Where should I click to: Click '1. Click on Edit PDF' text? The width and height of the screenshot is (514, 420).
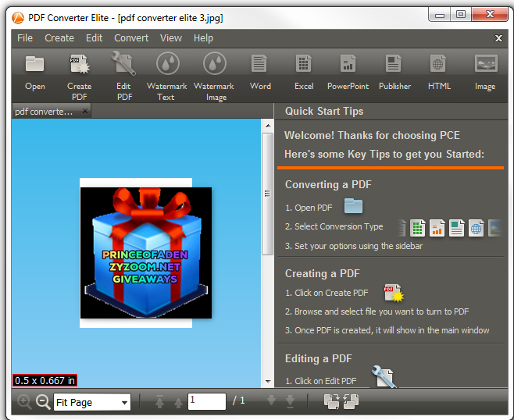320,381
